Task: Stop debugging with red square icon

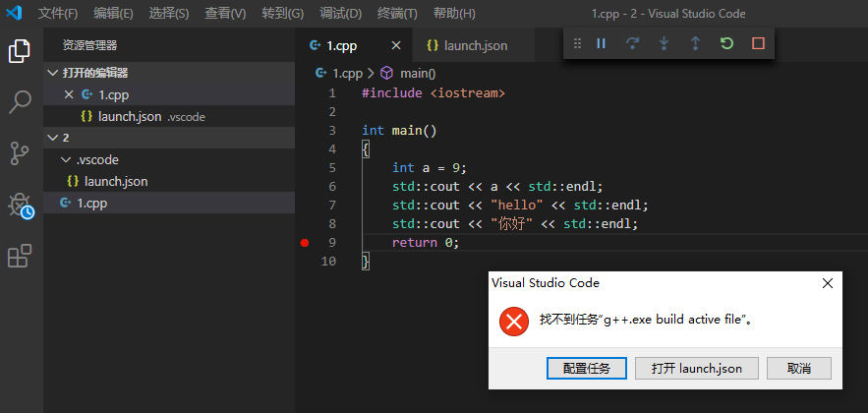Action: pyautogui.click(x=758, y=43)
